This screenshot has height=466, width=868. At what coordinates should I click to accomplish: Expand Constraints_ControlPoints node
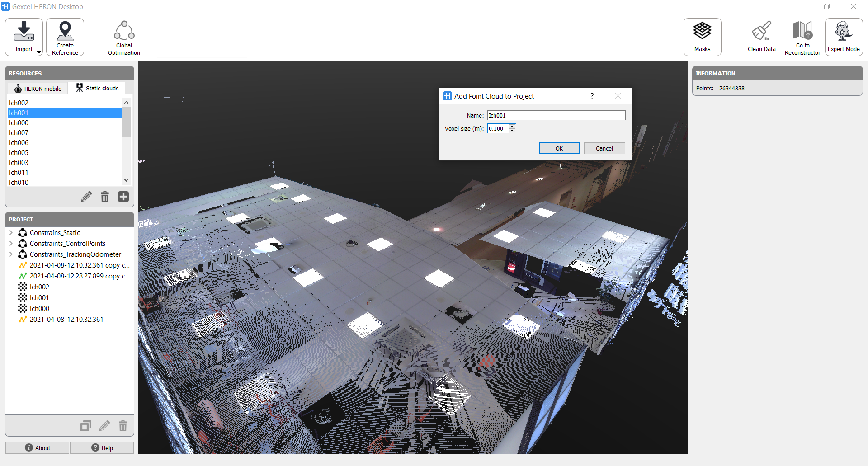pos(11,244)
